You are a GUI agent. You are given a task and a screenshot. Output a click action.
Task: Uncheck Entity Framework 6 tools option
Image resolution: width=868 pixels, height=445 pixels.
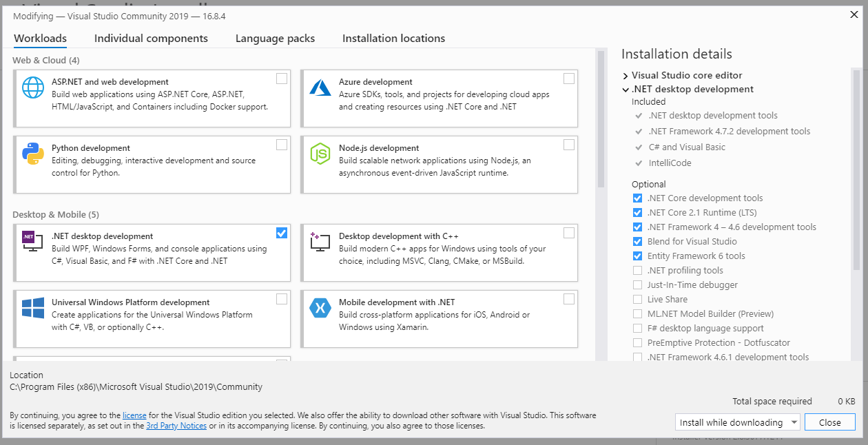637,256
